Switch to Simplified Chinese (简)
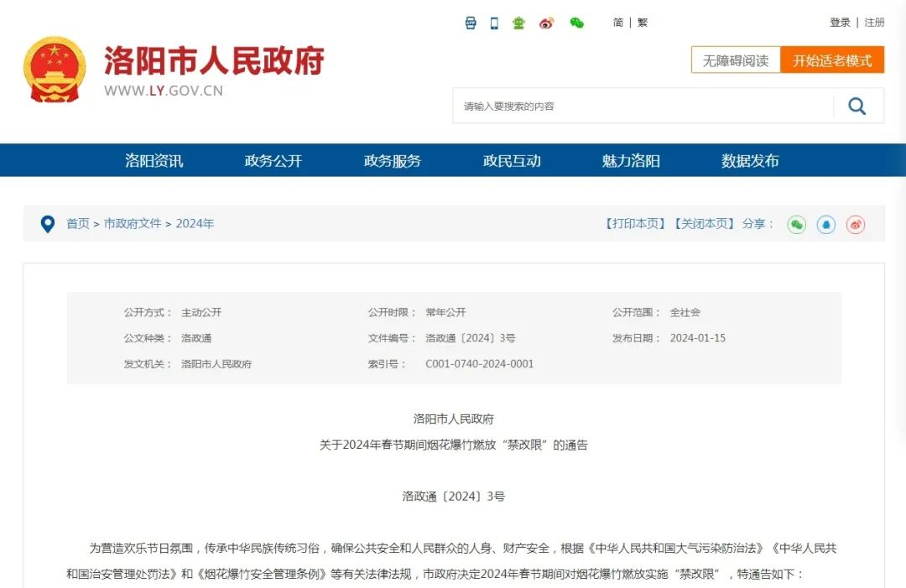 coord(618,23)
